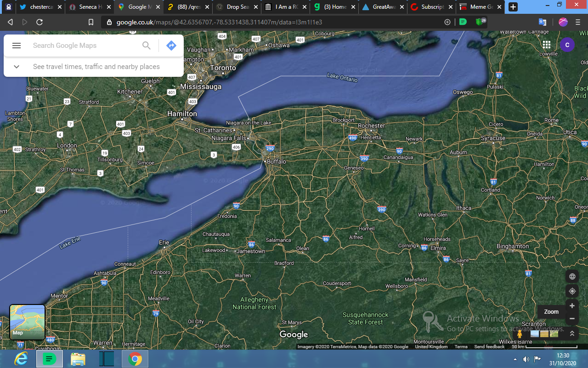Zoom out with the minus button
The image size is (588, 368).
572,318
